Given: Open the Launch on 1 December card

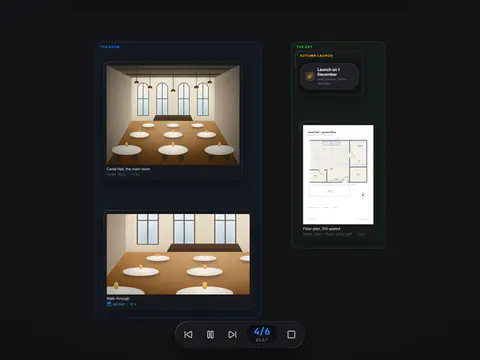Looking at the screenshot, I should 329,76.
